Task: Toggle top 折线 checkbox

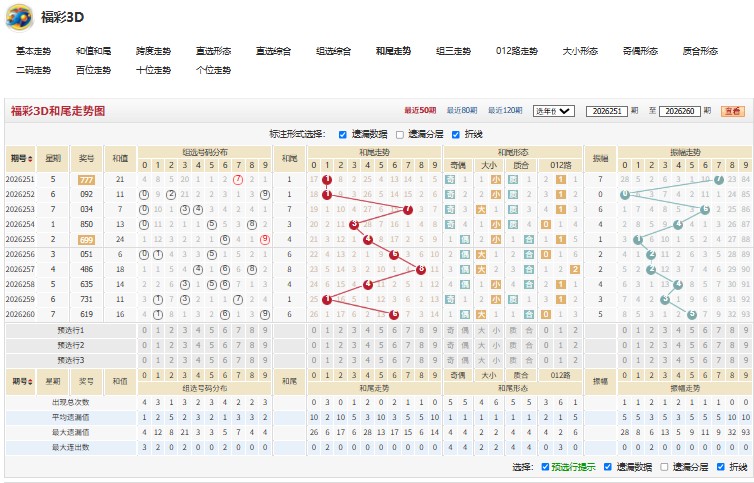Action: [456, 135]
